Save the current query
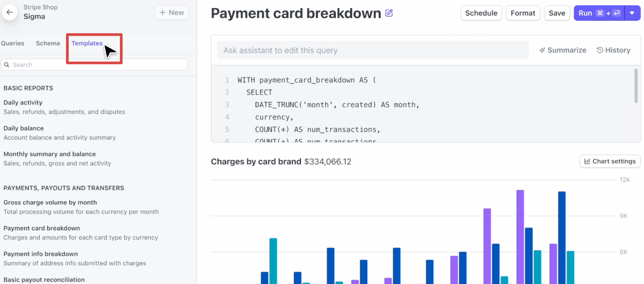644x284 pixels. [x=557, y=13]
